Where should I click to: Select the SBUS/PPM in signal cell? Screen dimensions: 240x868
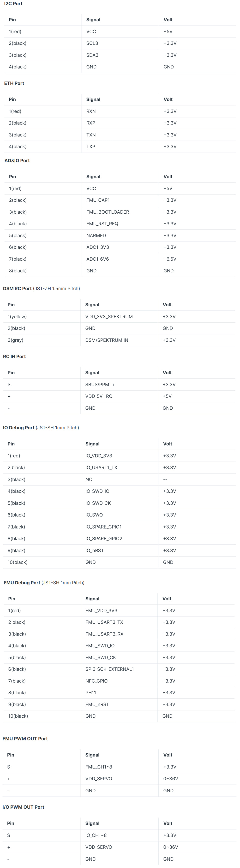coord(100,384)
